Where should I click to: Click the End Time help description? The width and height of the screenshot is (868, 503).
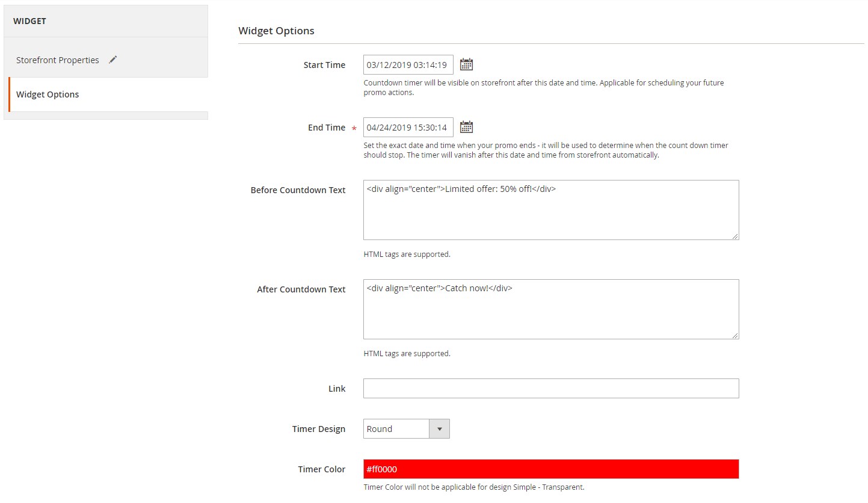click(x=546, y=150)
